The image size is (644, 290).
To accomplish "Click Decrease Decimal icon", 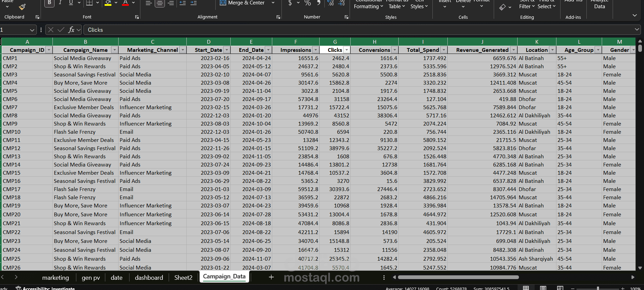I will coord(341,3).
